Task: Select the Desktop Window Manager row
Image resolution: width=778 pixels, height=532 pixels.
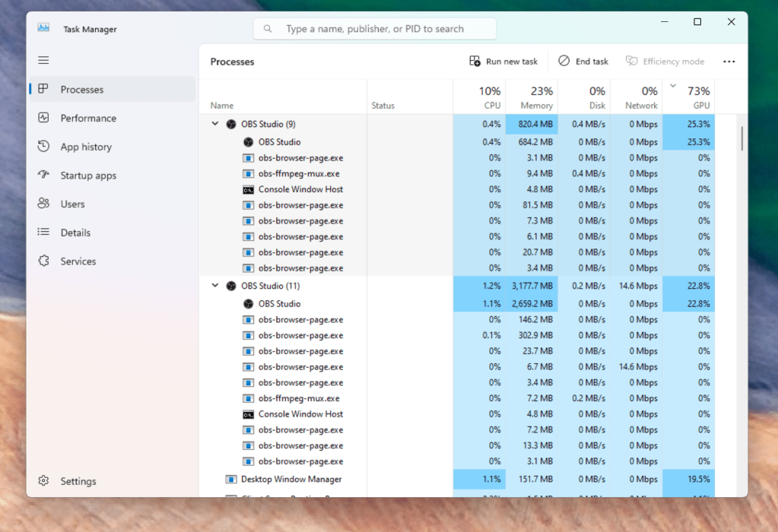Action: point(457,479)
